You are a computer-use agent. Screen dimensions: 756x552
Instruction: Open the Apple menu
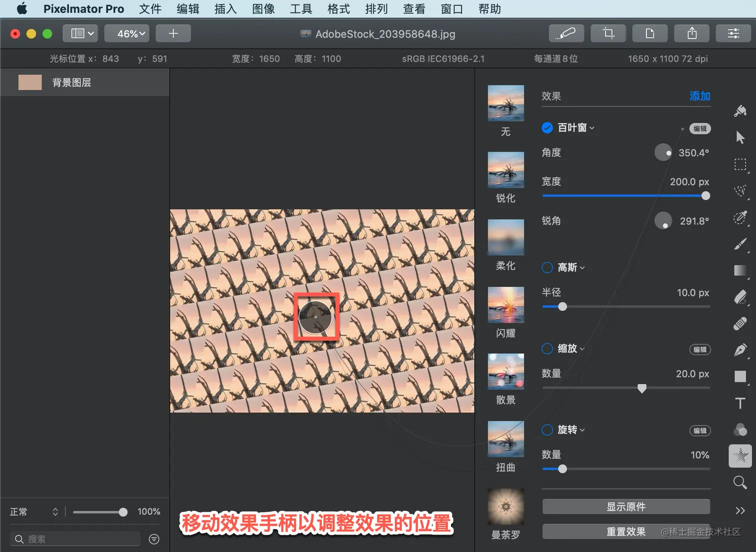22,9
